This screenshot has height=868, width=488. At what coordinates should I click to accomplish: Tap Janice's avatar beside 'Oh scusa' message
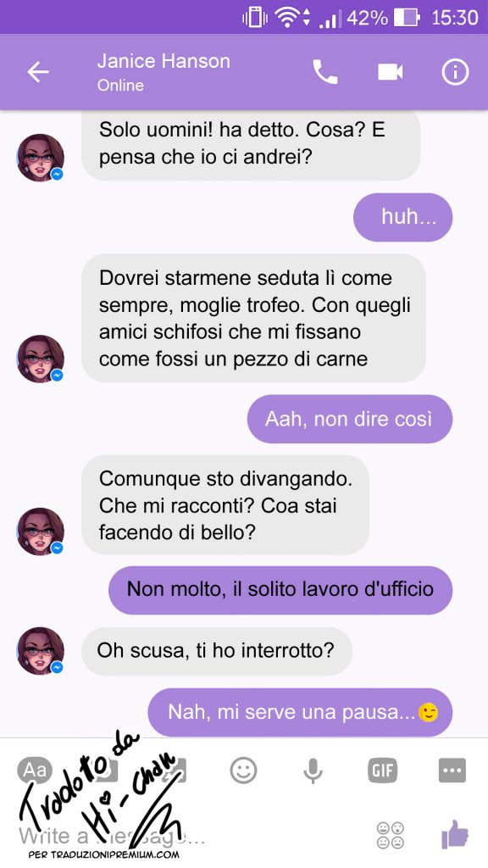tap(40, 650)
